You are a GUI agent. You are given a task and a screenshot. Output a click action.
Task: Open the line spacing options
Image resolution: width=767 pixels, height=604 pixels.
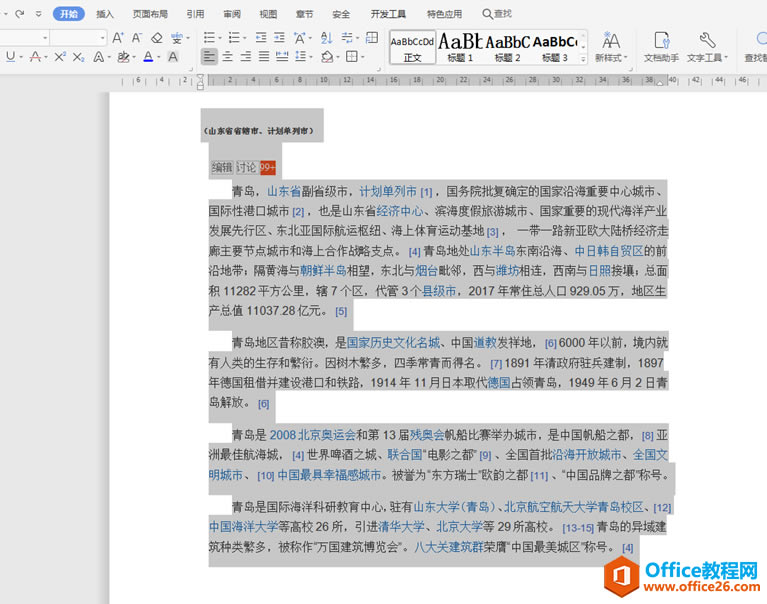[301, 57]
